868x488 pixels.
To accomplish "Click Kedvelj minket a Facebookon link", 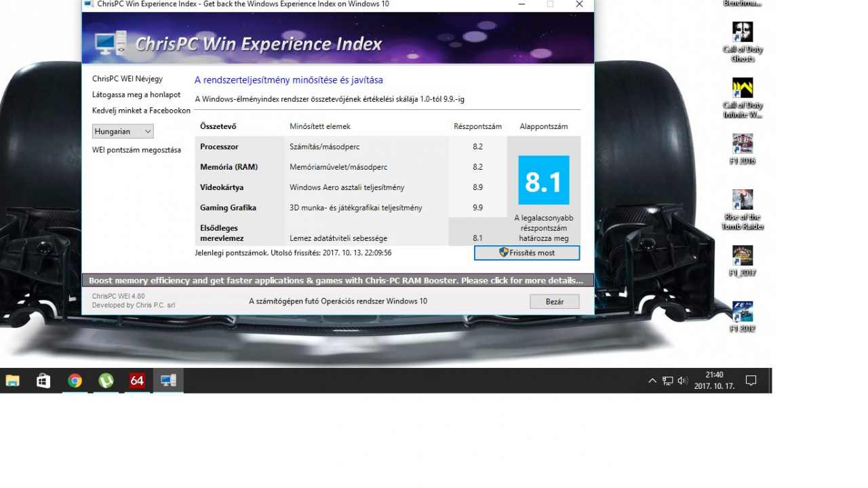I will pyautogui.click(x=141, y=110).
